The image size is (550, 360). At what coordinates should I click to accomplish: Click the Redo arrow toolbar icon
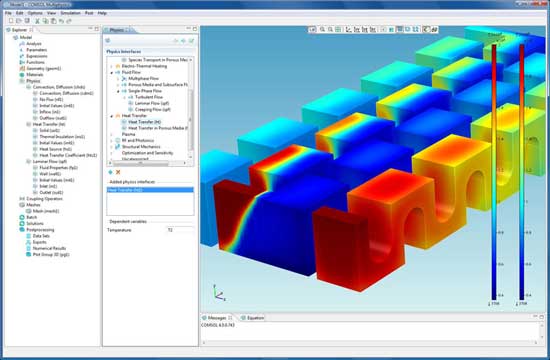[x=69, y=21]
